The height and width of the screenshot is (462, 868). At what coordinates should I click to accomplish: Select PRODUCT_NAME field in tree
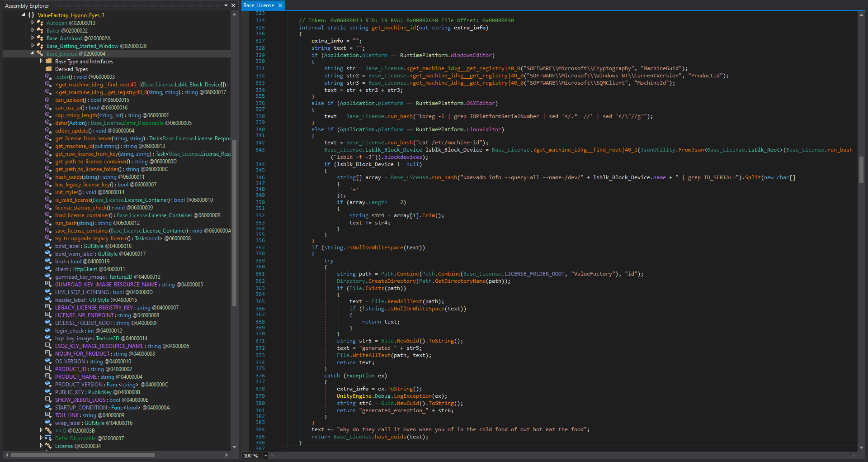coord(99,376)
